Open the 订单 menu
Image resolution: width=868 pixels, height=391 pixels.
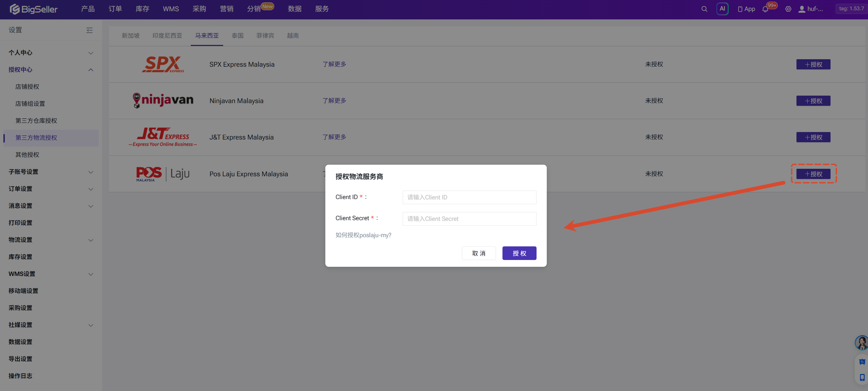tap(115, 9)
